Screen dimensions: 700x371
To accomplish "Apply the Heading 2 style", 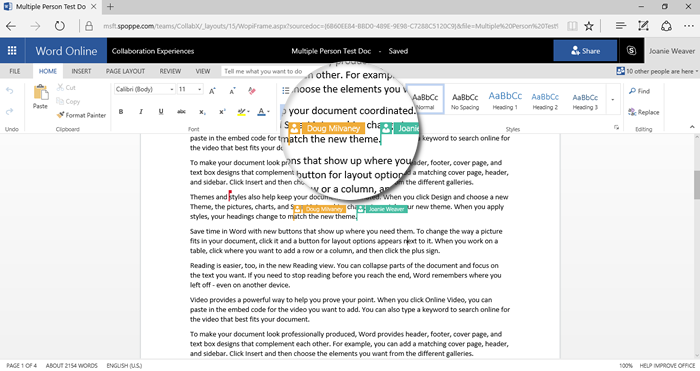I will pos(545,101).
